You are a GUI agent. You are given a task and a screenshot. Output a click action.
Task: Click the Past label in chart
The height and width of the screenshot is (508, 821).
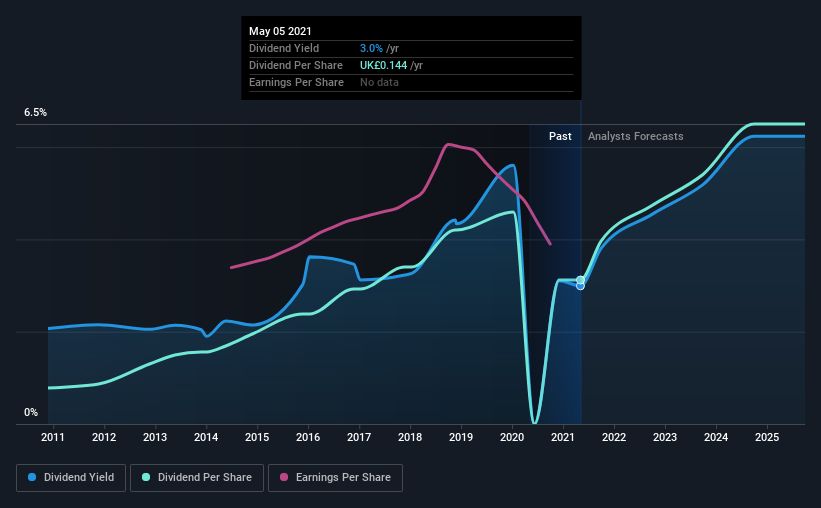(560, 136)
